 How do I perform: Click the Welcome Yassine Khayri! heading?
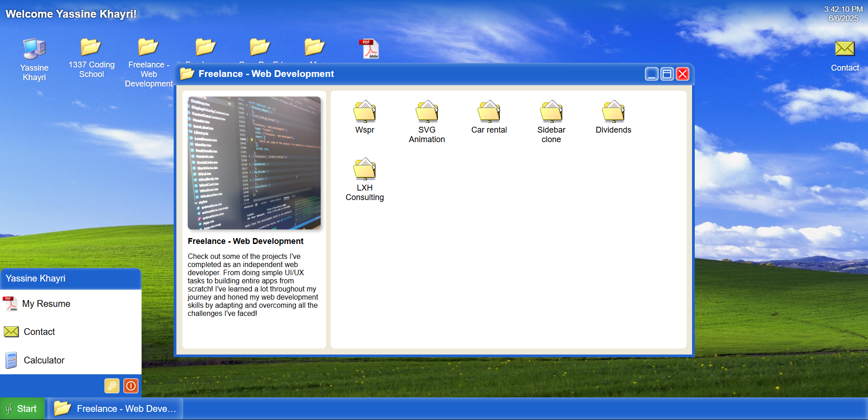click(71, 14)
